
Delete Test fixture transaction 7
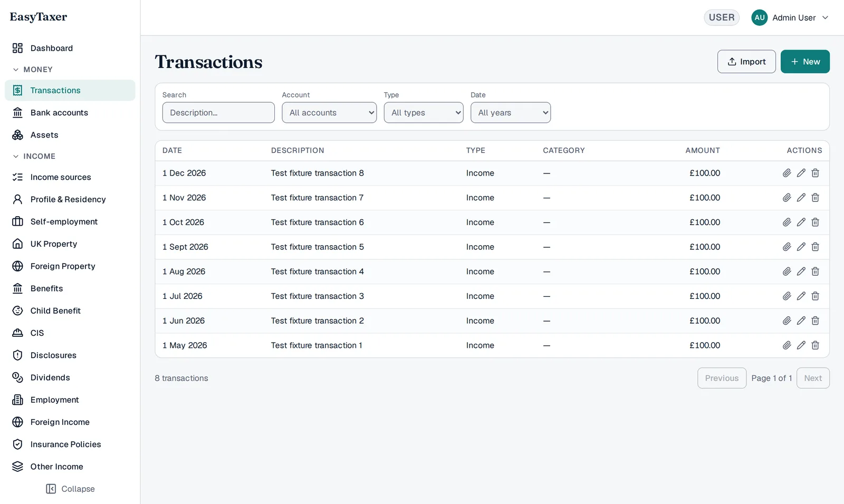tap(815, 198)
